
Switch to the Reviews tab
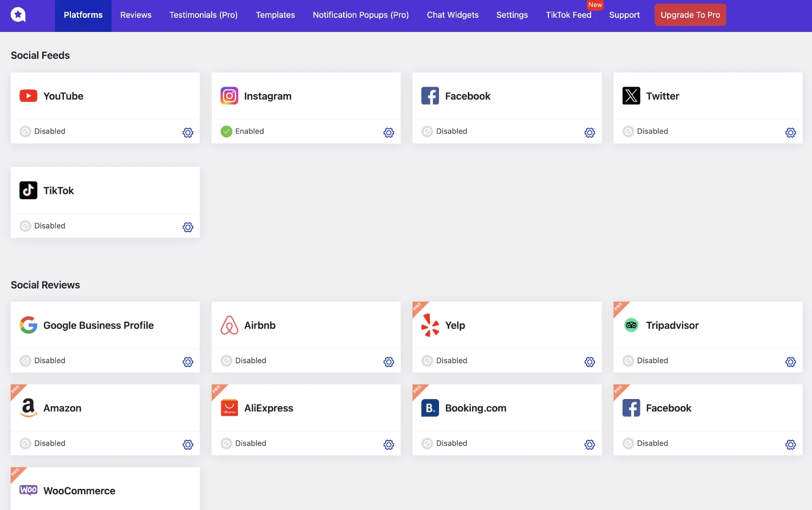pyautogui.click(x=136, y=15)
